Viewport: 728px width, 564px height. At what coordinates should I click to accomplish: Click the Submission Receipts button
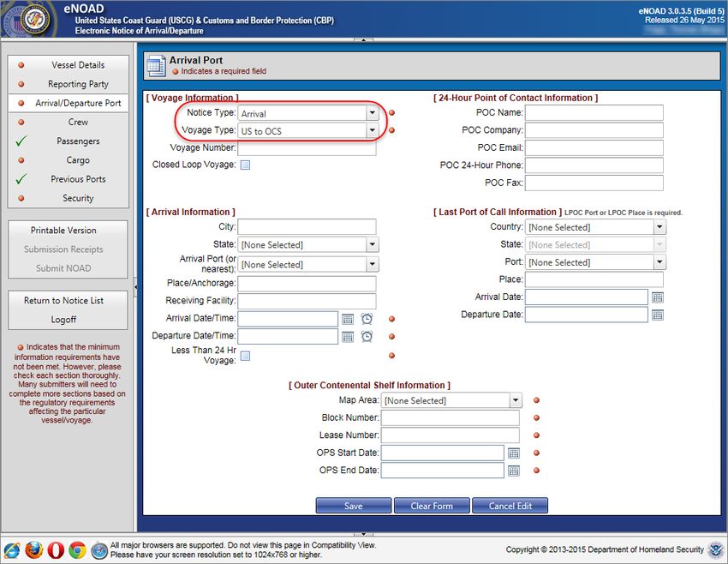point(68,249)
